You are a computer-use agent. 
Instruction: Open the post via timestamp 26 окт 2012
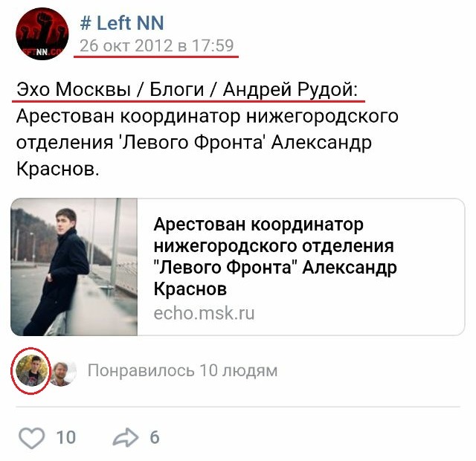[157, 45]
